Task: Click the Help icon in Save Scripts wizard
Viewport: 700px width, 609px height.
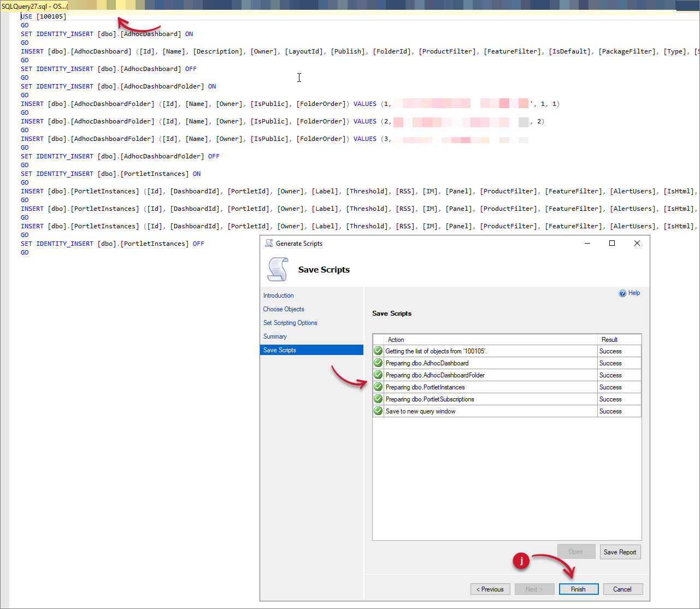Action: point(623,293)
